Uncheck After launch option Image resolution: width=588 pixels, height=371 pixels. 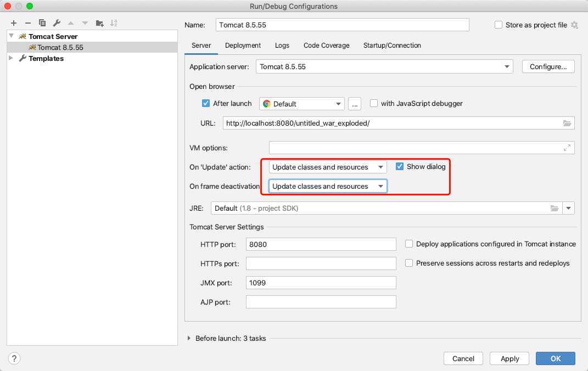pos(205,103)
